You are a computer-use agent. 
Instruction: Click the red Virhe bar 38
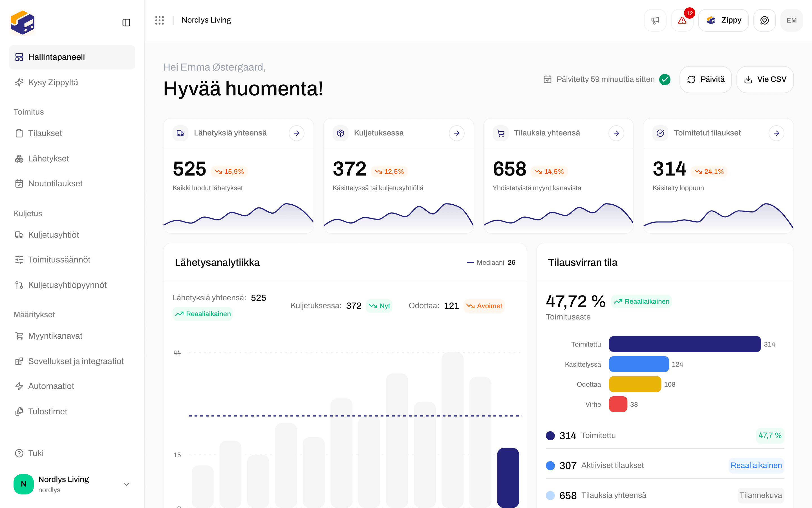618,404
